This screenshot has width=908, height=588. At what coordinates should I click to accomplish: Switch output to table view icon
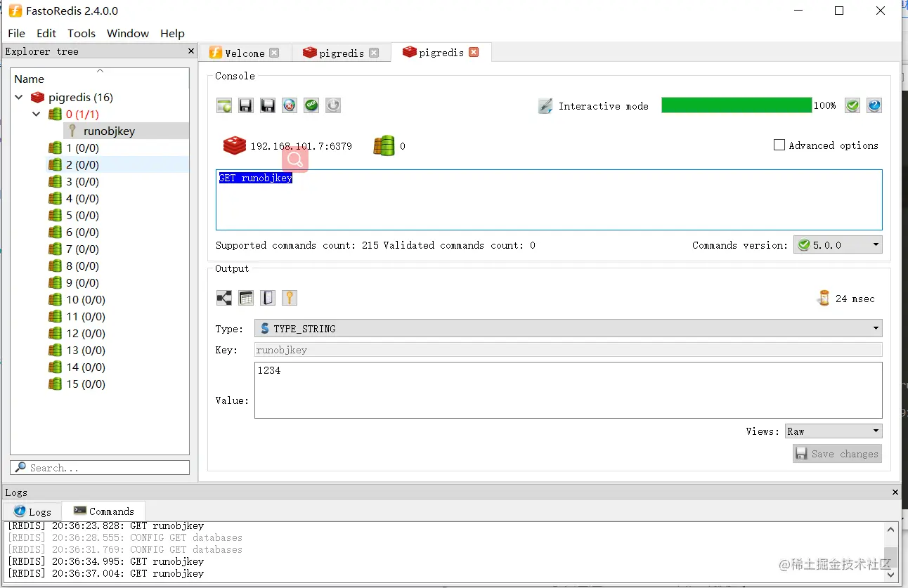point(246,298)
